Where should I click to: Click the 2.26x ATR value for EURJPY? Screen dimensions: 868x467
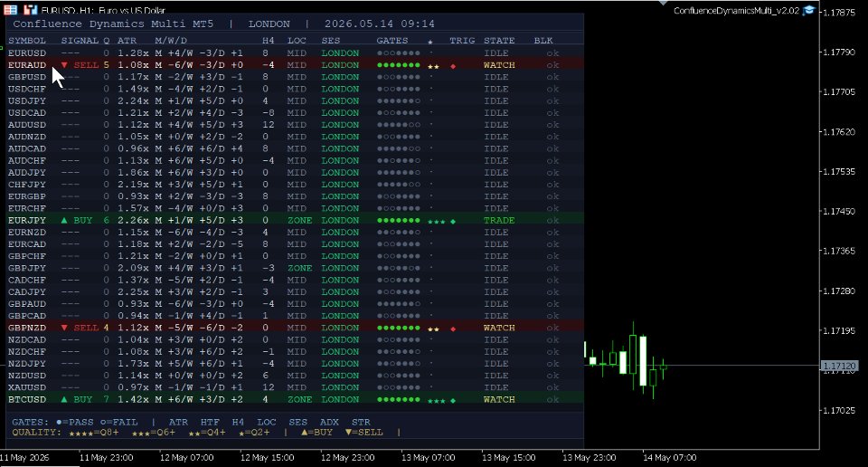coord(133,220)
